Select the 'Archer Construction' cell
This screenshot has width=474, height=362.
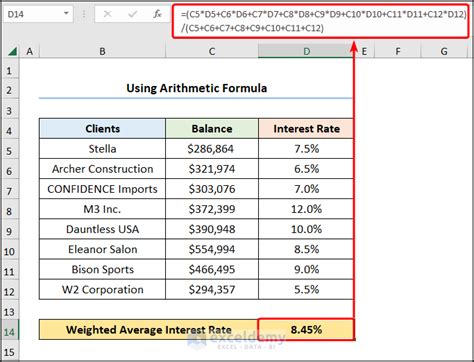click(x=102, y=169)
